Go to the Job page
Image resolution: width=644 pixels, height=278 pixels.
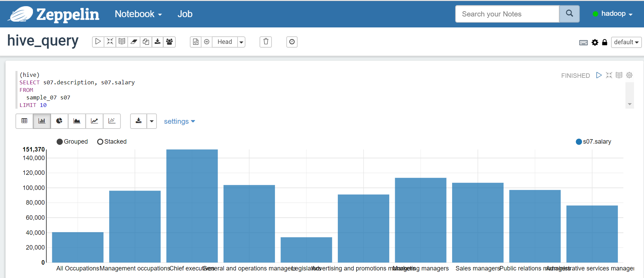tap(185, 14)
